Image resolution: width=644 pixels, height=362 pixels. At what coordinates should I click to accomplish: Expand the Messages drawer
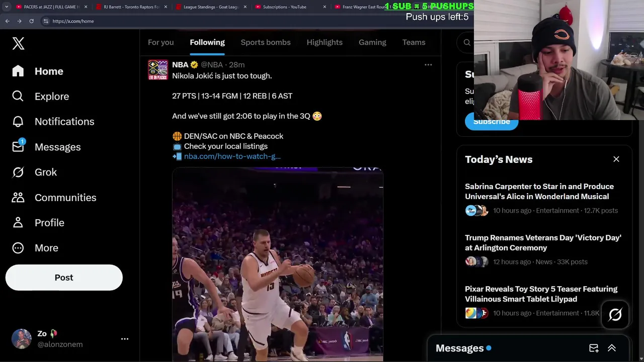pos(612,348)
